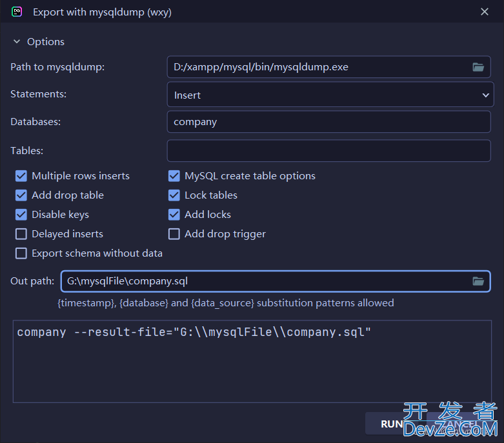The image size is (504, 443).
Task: Toggle the Lock tables checkbox
Action: coord(174,195)
